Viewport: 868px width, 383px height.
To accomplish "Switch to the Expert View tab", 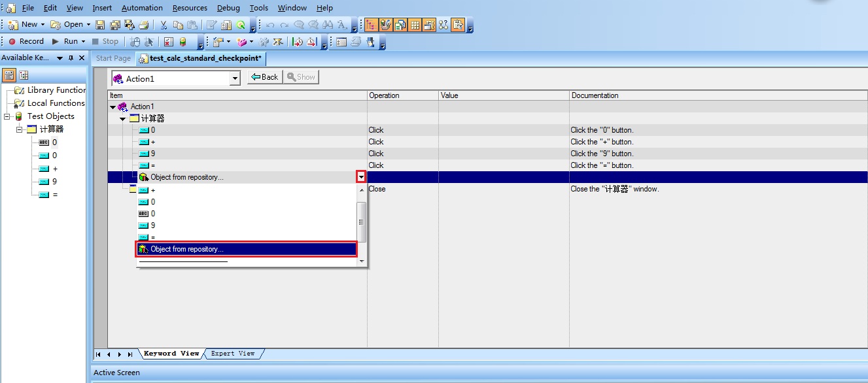I will pyautogui.click(x=233, y=354).
